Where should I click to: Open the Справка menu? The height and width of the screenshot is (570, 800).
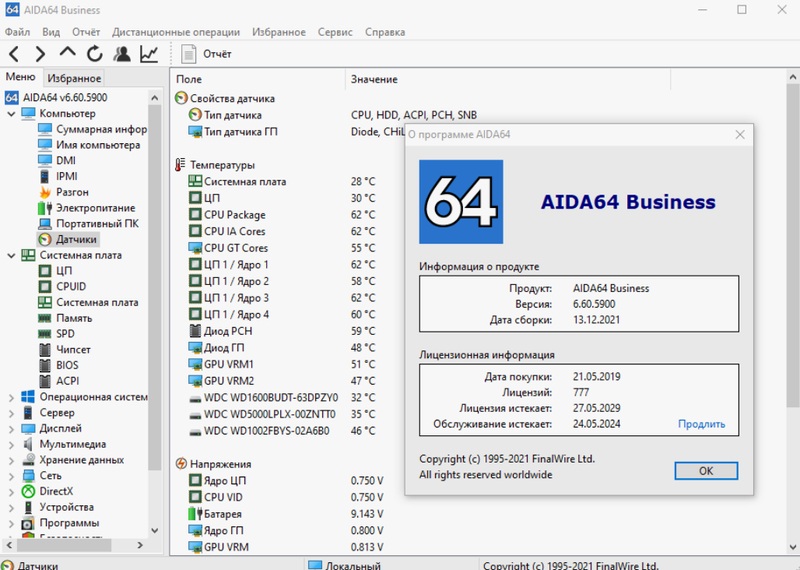(x=385, y=32)
